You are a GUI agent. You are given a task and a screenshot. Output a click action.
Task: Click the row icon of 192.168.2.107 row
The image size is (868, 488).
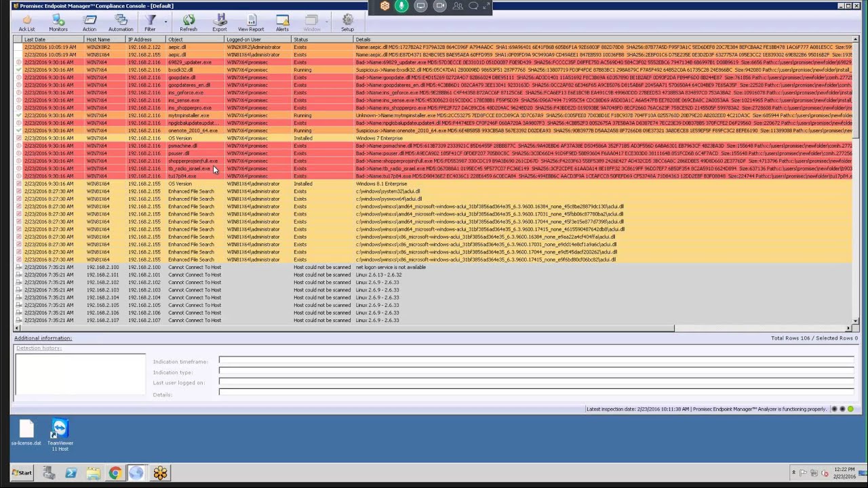coord(19,320)
